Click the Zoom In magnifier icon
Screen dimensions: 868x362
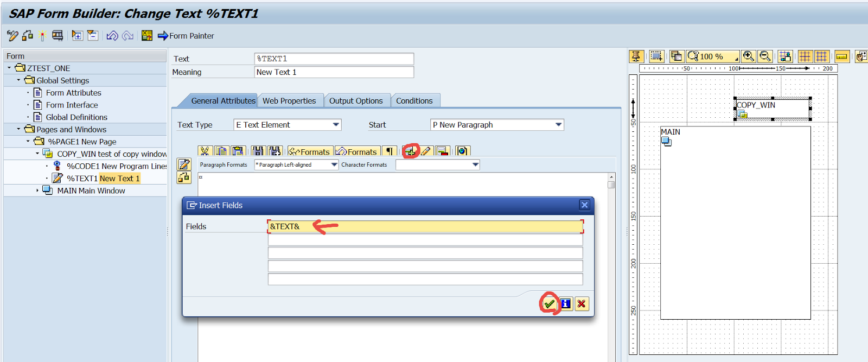click(749, 56)
